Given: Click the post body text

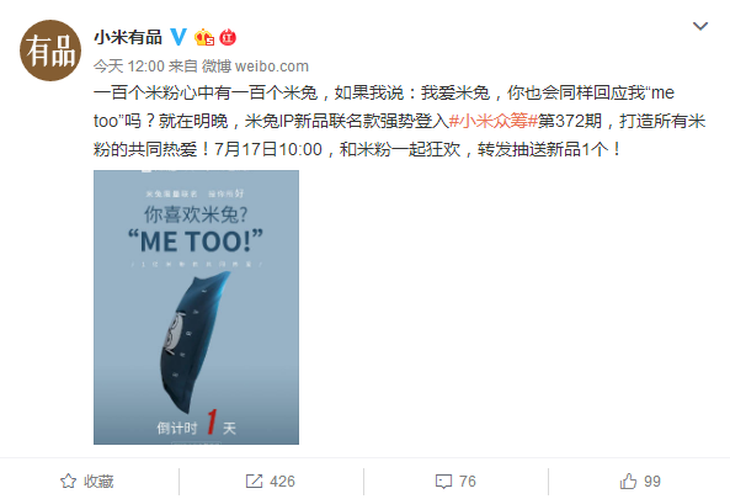Looking at the screenshot, I should pyautogui.click(x=399, y=121).
